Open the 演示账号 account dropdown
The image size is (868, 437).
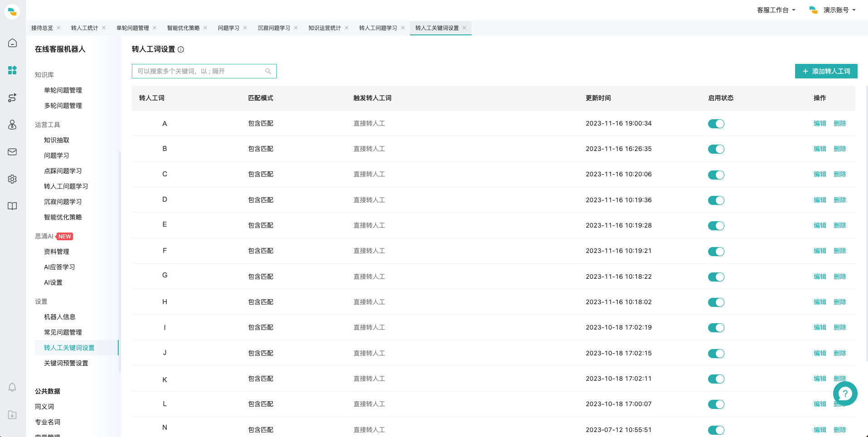tap(833, 10)
